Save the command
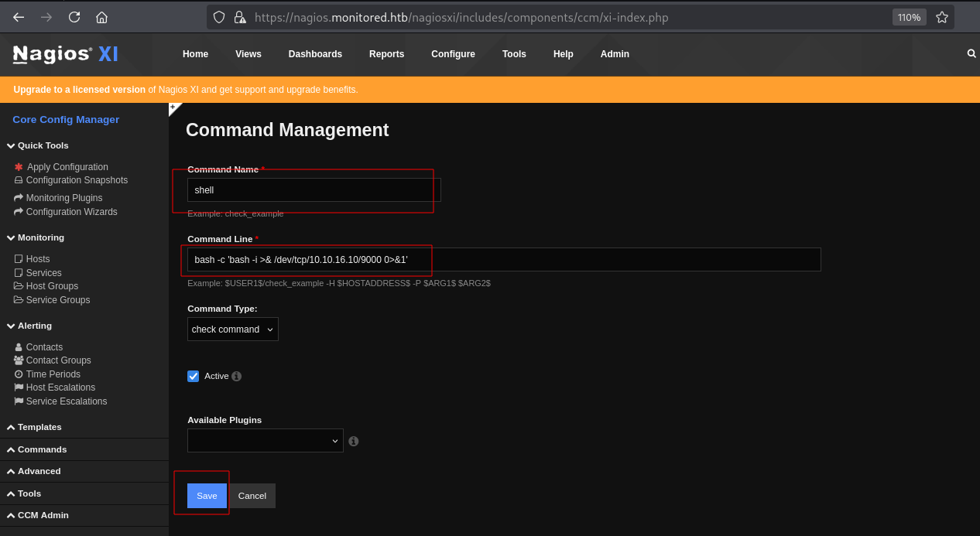Screen dimensions: 980x536 click(x=207, y=496)
